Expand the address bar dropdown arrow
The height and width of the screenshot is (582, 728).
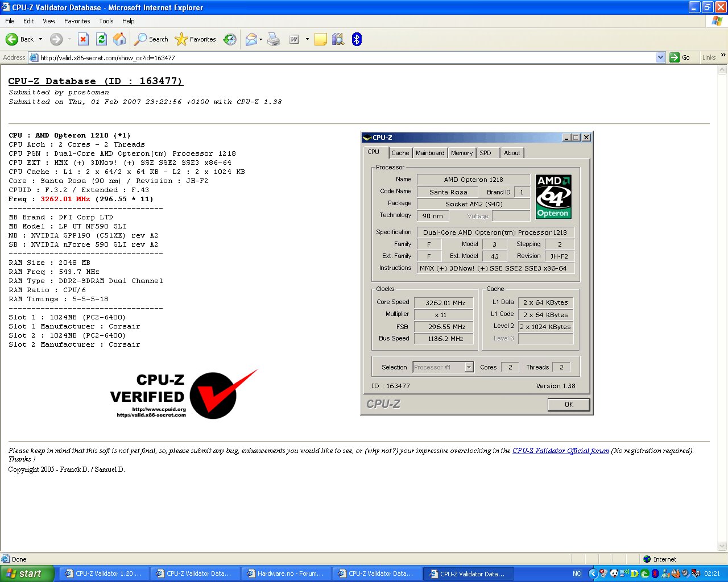coord(660,57)
